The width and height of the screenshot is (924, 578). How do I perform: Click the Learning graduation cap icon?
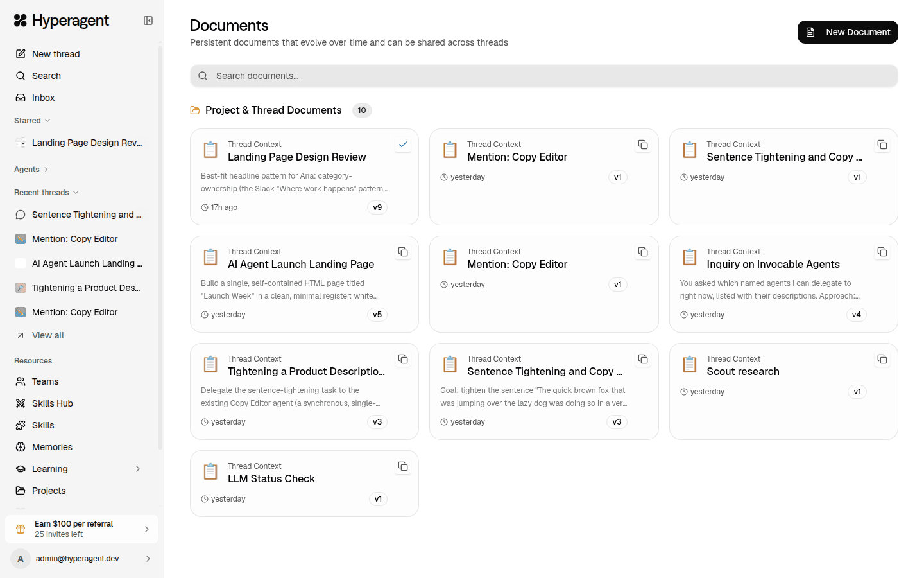(x=21, y=469)
